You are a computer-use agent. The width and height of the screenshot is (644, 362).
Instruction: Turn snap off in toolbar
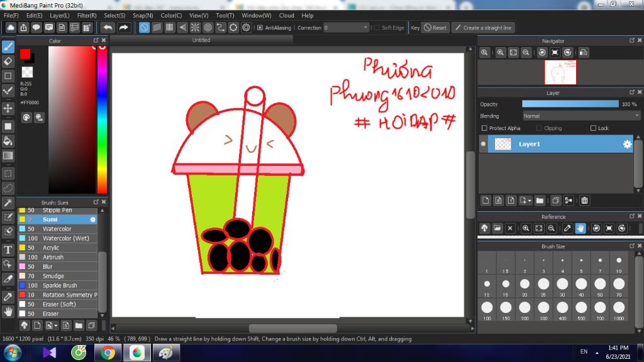[144, 28]
